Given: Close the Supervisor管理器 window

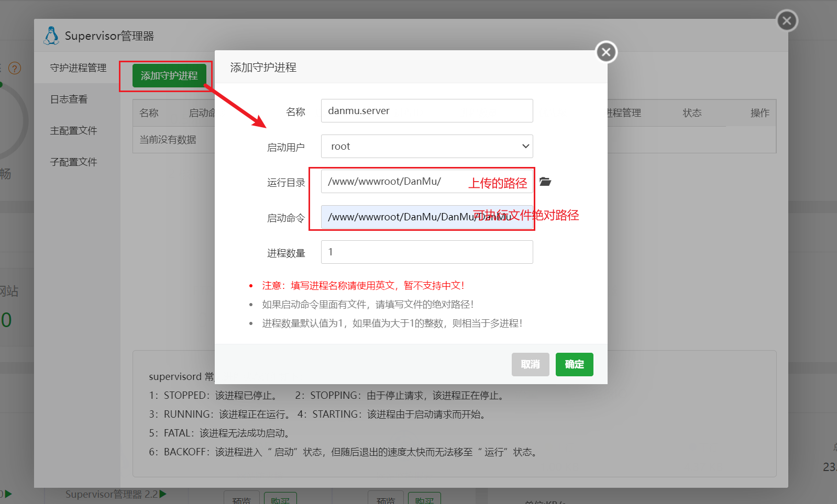Looking at the screenshot, I should [787, 20].
